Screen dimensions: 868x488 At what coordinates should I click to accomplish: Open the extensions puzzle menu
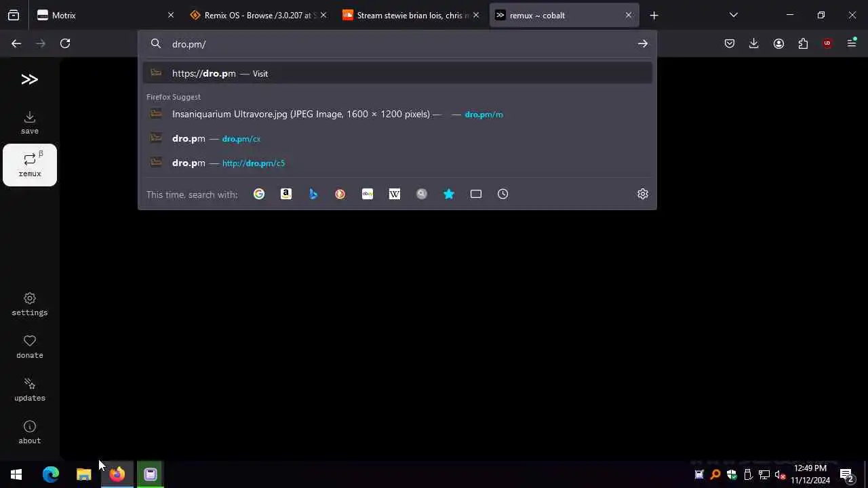pyautogui.click(x=803, y=43)
